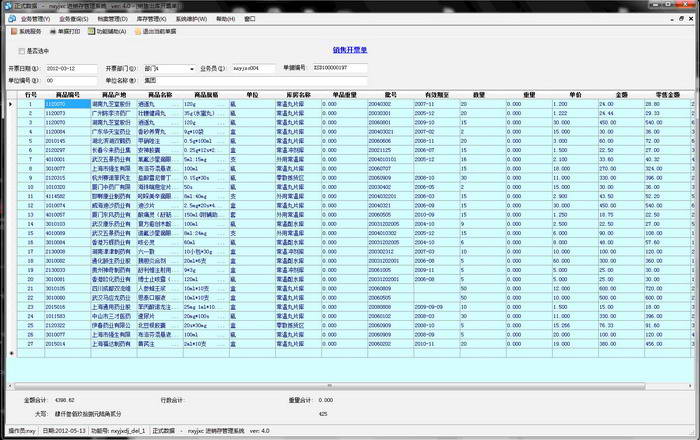Click amount 76.33 in row 25
This screenshot has width=700, height=440.
[x=621, y=325]
